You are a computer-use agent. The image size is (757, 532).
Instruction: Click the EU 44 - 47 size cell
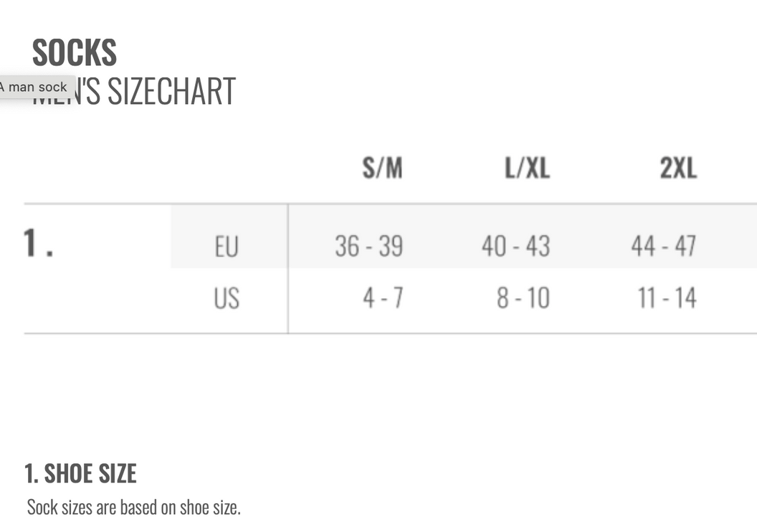(x=663, y=247)
